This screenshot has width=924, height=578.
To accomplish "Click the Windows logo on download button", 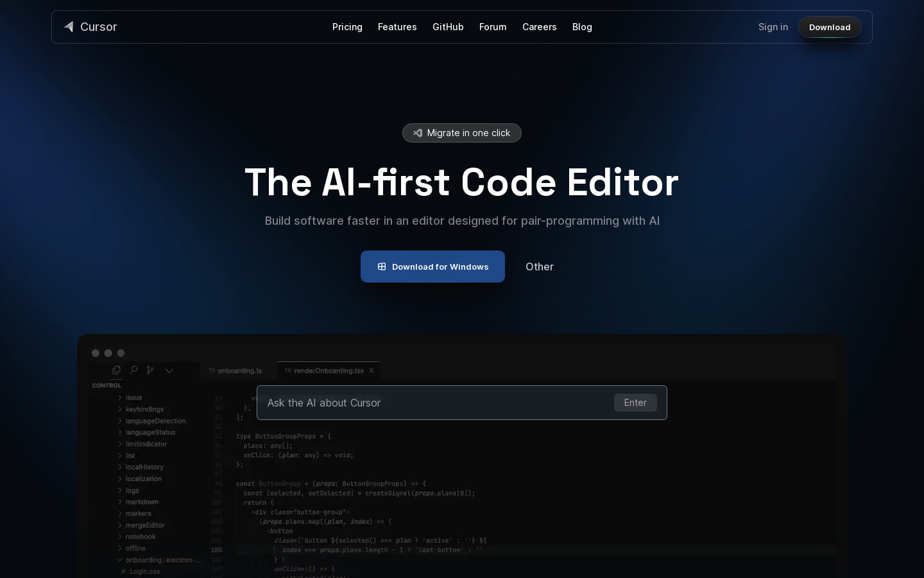I will pyautogui.click(x=382, y=267).
